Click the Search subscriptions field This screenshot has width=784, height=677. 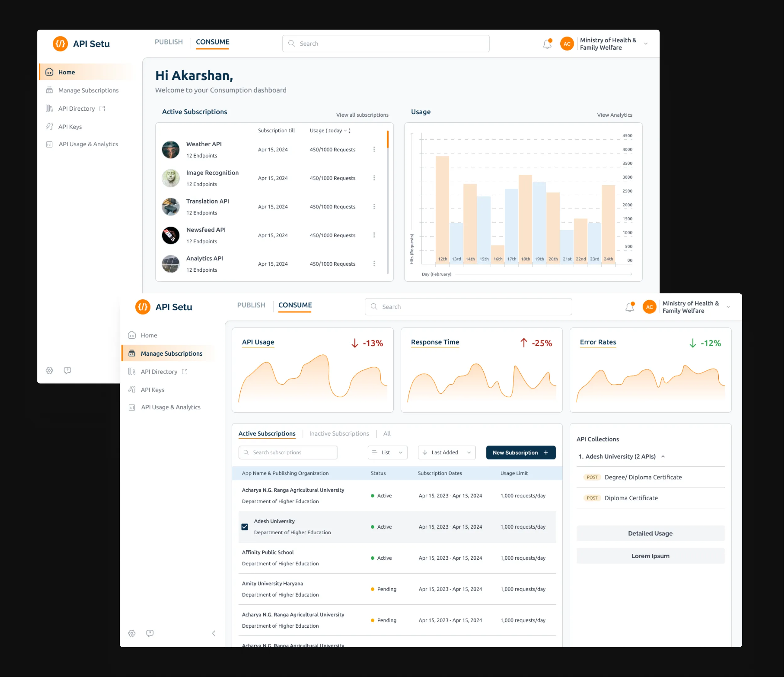[288, 452]
